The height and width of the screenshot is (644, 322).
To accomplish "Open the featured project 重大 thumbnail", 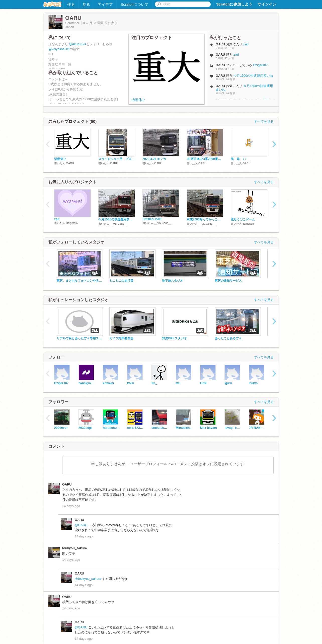I will [x=167, y=66].
